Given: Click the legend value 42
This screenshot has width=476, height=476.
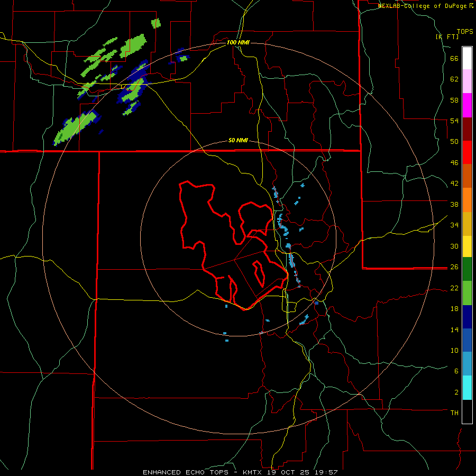Looking at the screenshot, I should 454,184.
